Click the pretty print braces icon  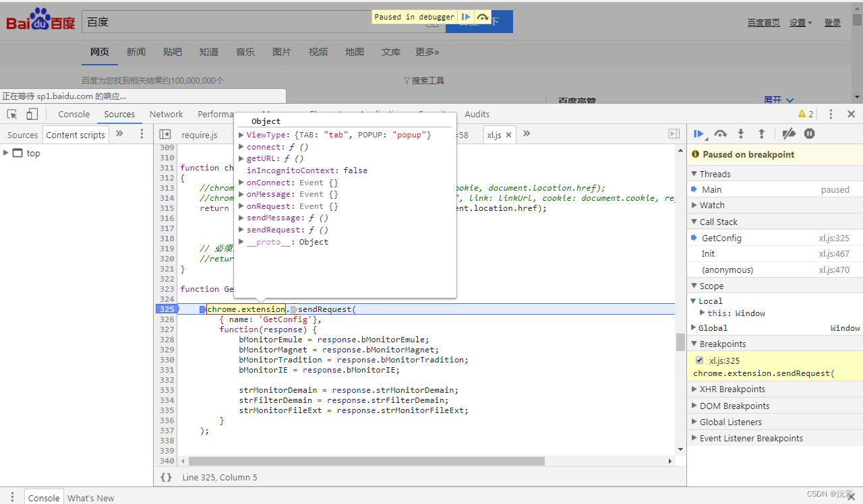click(x=166, y=477)
